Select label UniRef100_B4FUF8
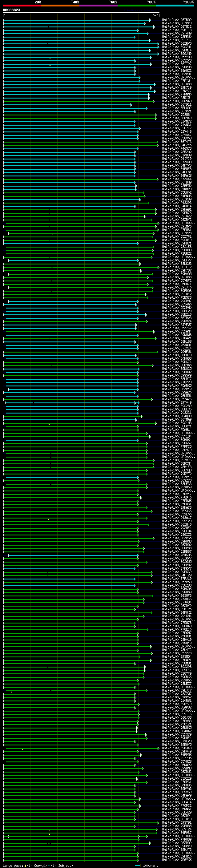This screenshot has height=868, width=197. [177, 169]
